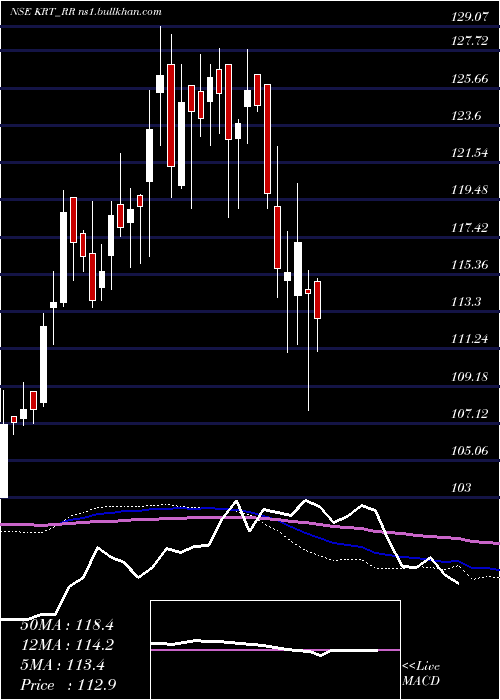Select the 125.66 price axis label
The width and height of the screenshot is (500, 700).
pyautogui.click(x=470, y=79)
